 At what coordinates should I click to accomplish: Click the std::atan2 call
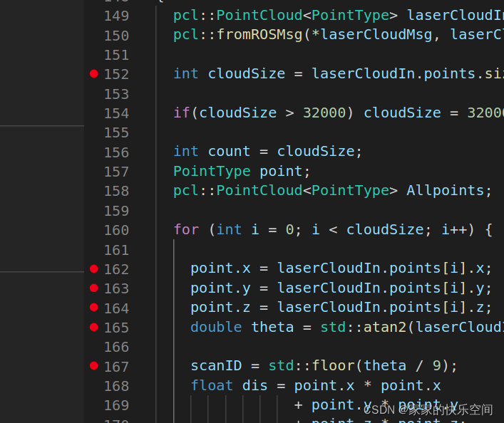point(364,328)
